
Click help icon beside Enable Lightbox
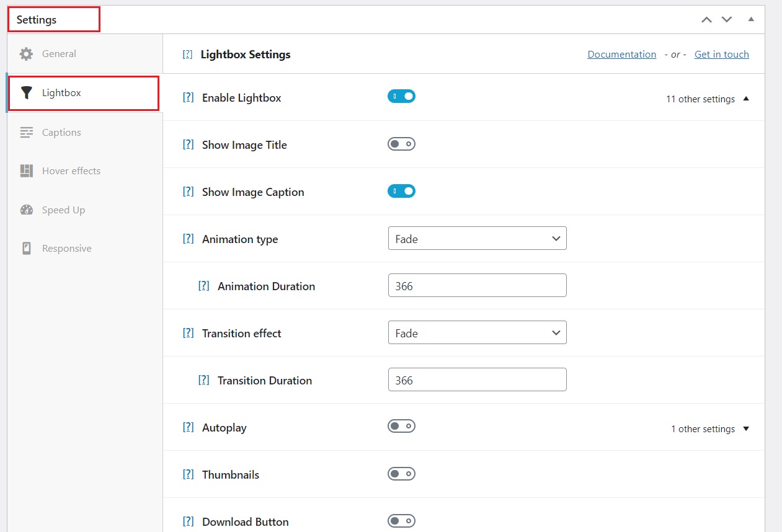(188, 97)
